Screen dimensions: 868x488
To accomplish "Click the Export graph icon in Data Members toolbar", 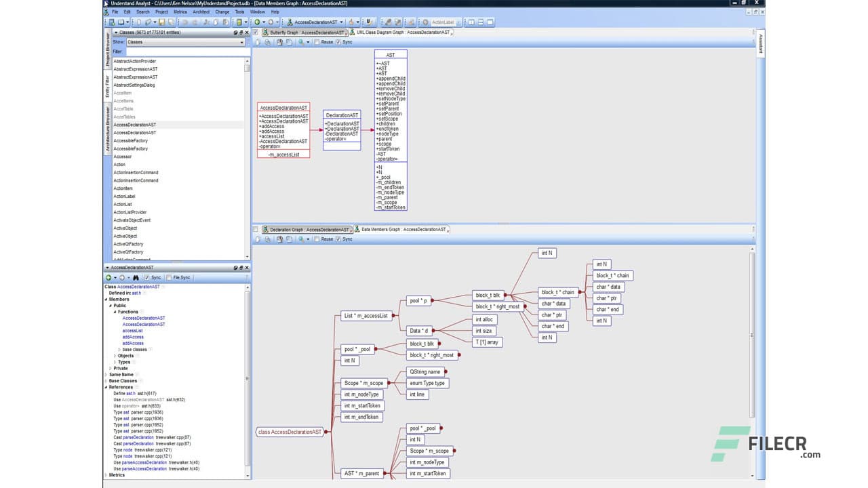I will (258, 239).
